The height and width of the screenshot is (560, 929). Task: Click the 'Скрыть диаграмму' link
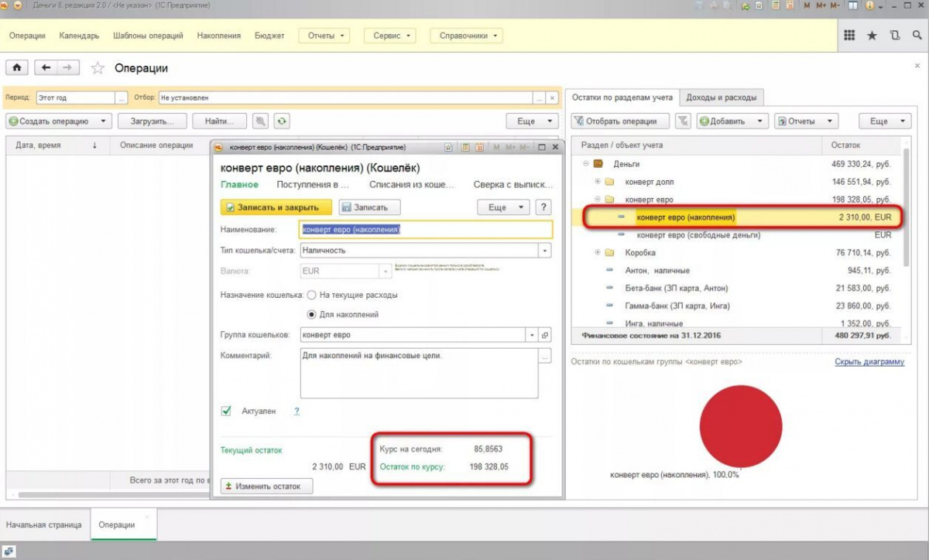869,362
